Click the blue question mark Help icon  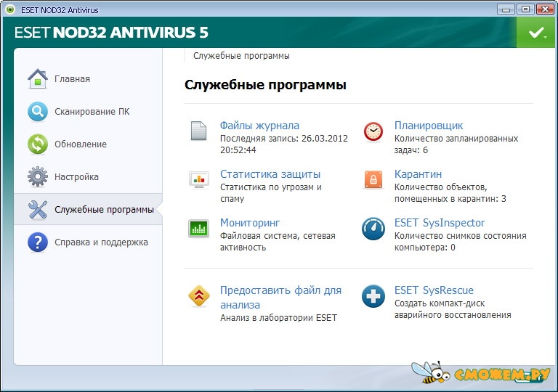coord(37,242)
